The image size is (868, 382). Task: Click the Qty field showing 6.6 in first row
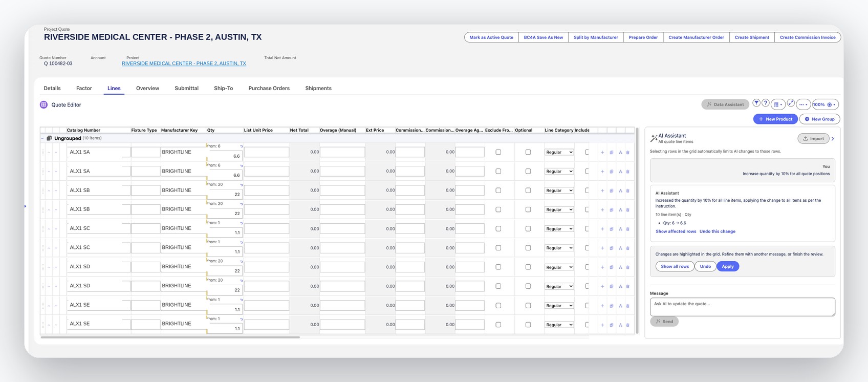[x=225, y=156]
